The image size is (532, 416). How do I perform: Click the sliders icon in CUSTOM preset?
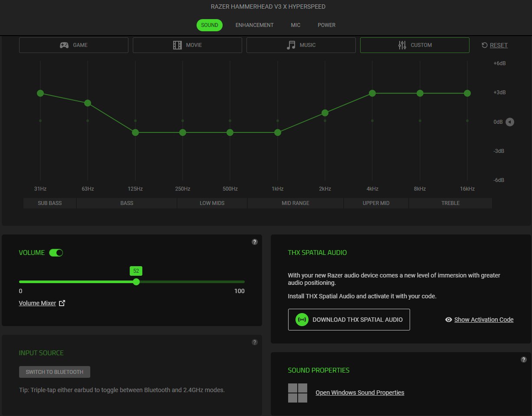(x=402, y=45)
